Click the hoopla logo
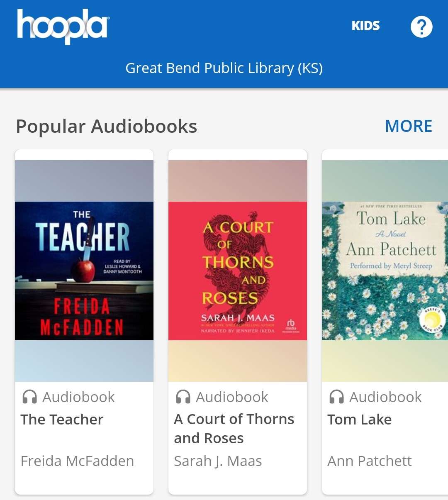The image size is (448, 500). (x=63, y=26)
